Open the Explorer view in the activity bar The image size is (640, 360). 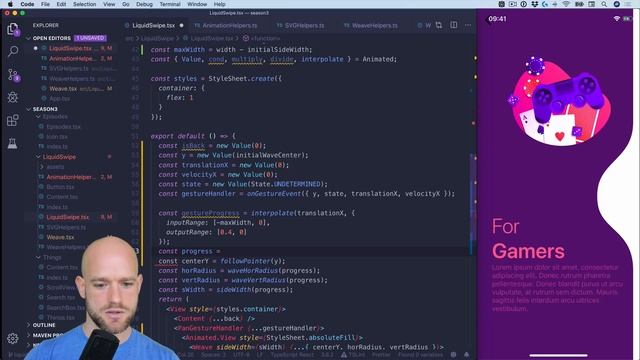click(x=13, y=29)
